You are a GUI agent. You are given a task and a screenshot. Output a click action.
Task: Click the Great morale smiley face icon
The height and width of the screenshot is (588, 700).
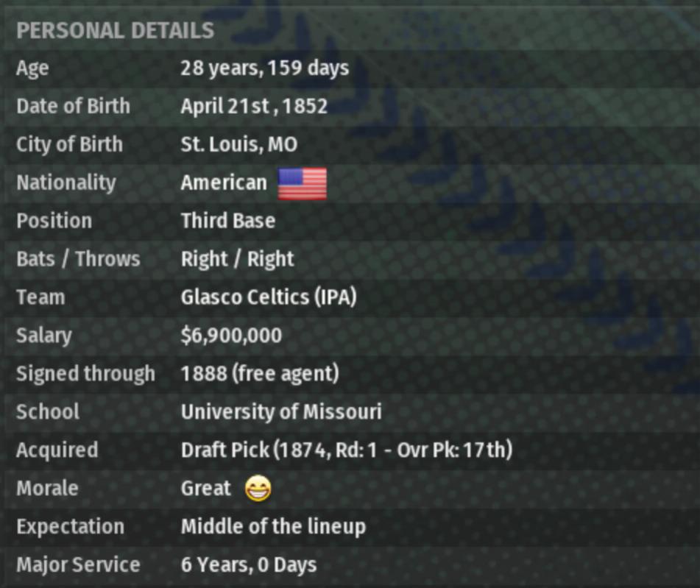pyautogui.click(x=258, y=489)
